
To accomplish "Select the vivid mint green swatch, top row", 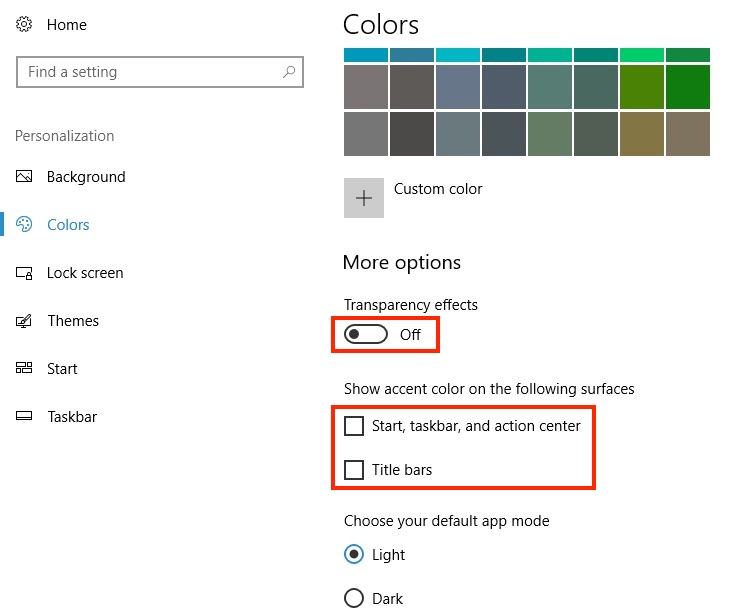I will click(642, 55).
